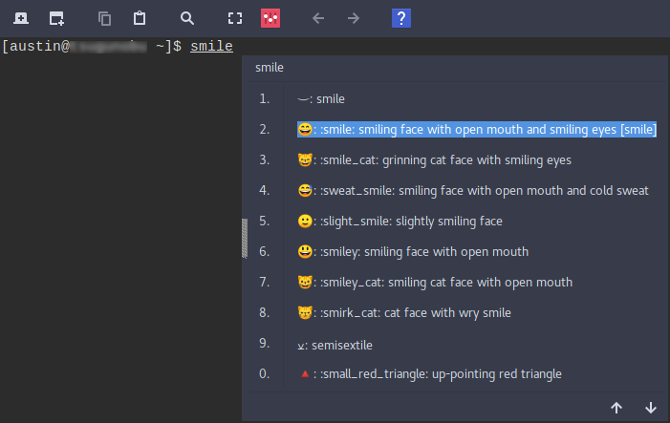Go to previous tab arrow
The width and height of the screenshot is (670, 423).
point(318,18)
